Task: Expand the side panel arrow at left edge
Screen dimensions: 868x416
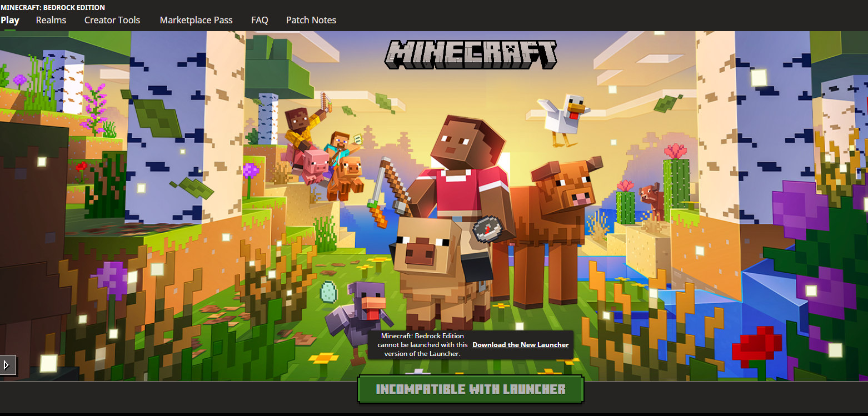Action: click(7, 365)
